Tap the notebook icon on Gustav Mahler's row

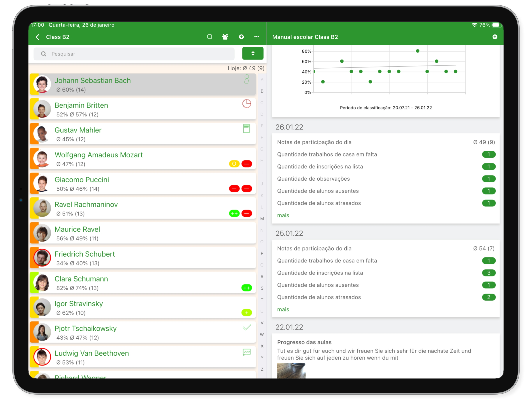[x=247, y=129]
